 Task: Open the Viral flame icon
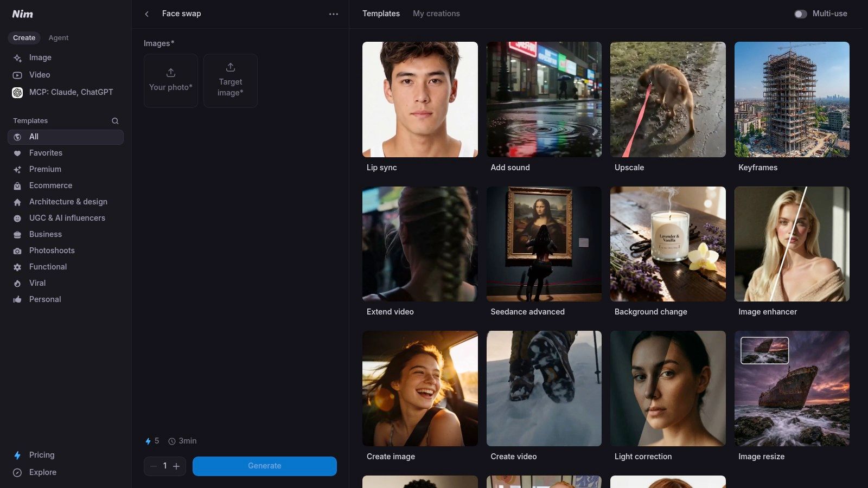pyautogui.click(x=17, y=284)
